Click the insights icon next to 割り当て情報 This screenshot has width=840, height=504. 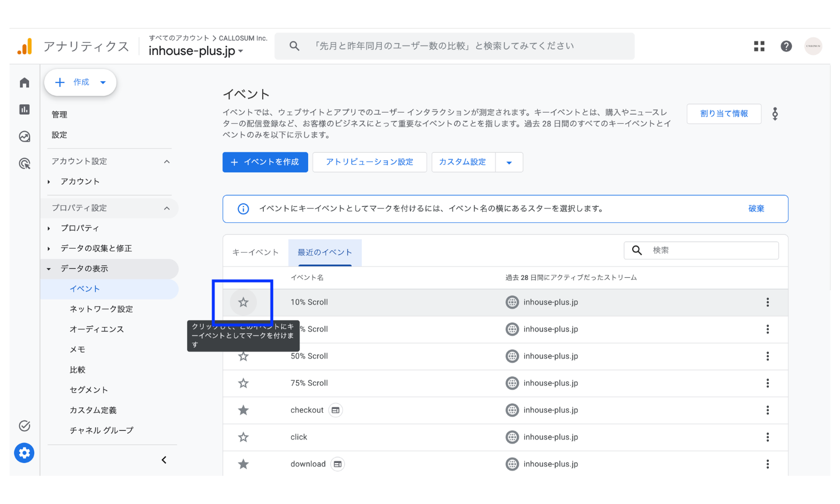coord(775,114)
